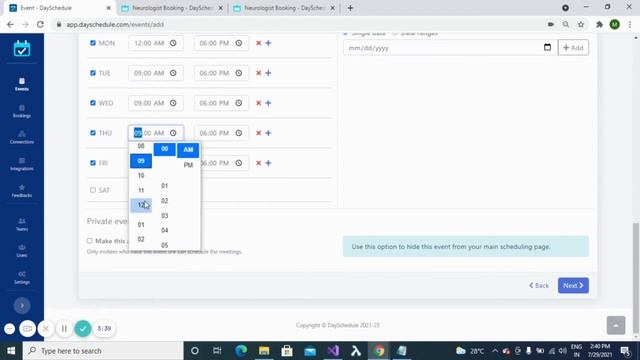Select hour 11 in time picker
This screenshot has width=640, height=360.
coord(141,190)
